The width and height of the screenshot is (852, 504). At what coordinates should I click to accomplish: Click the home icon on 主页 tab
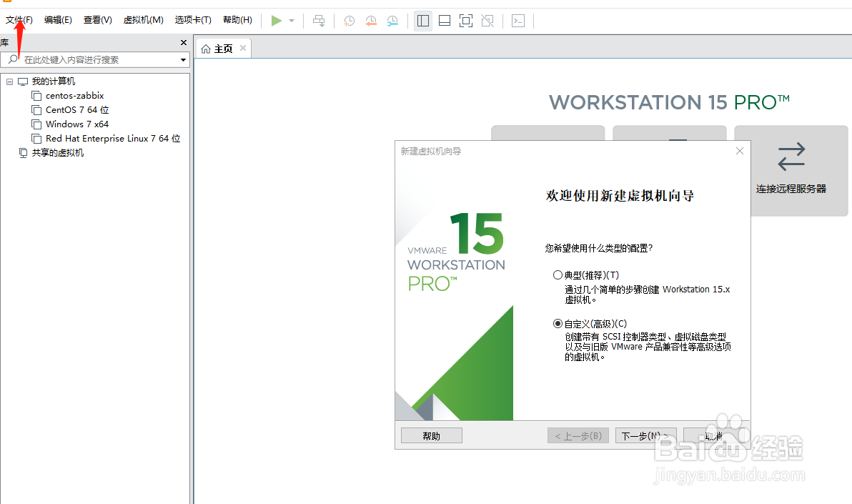206,49
